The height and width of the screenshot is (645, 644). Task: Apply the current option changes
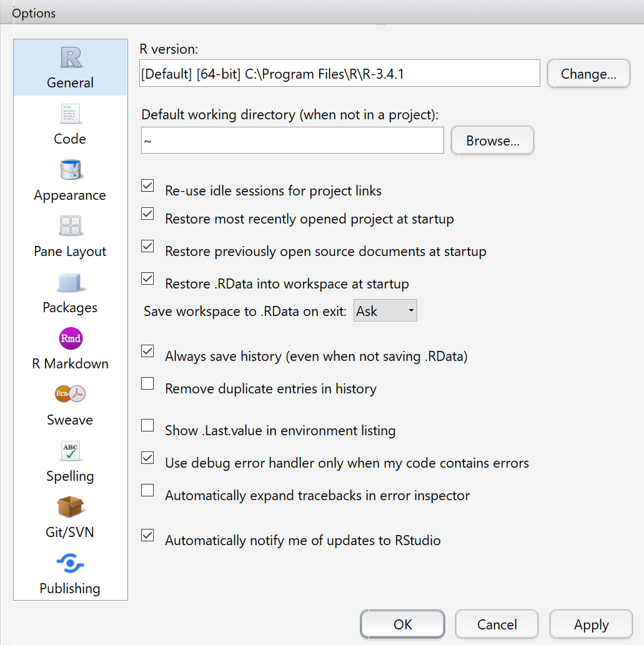pyautogui.click(x=591, y=624)
